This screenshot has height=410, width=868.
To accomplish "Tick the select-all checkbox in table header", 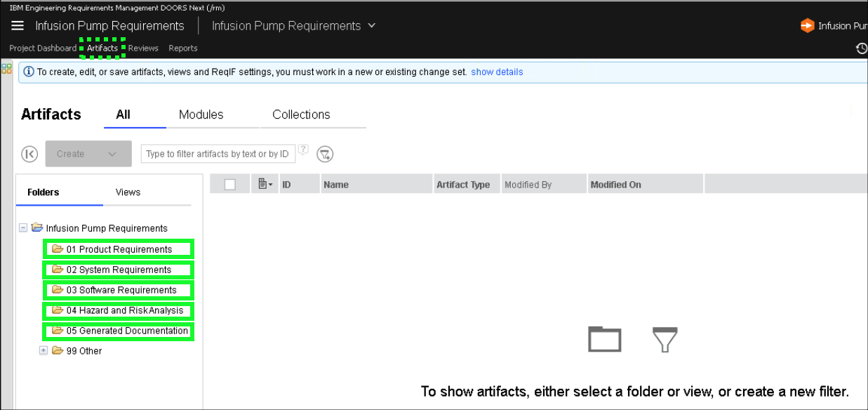I will tap(230, 185).
